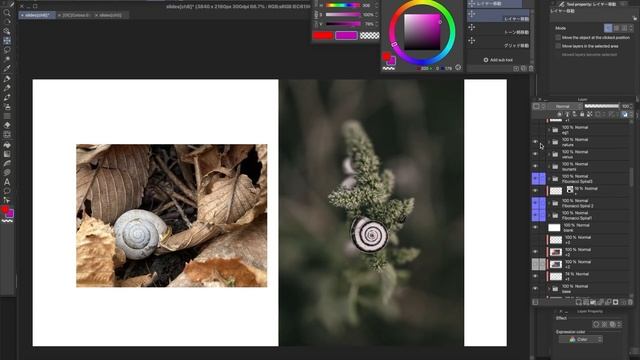Image resolution: width=640 pixels, height=360 pixels.
Task: Click the H hue slider
Action: (x=343, y=5)
